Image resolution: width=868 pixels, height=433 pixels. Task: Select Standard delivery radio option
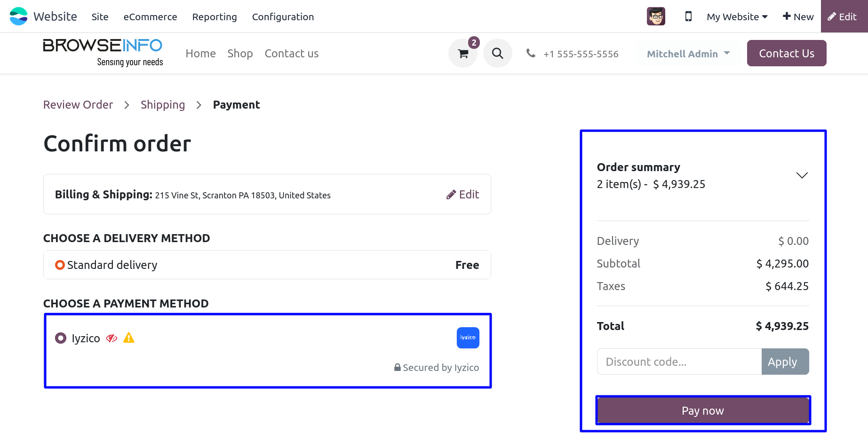[x=60, y=265]
